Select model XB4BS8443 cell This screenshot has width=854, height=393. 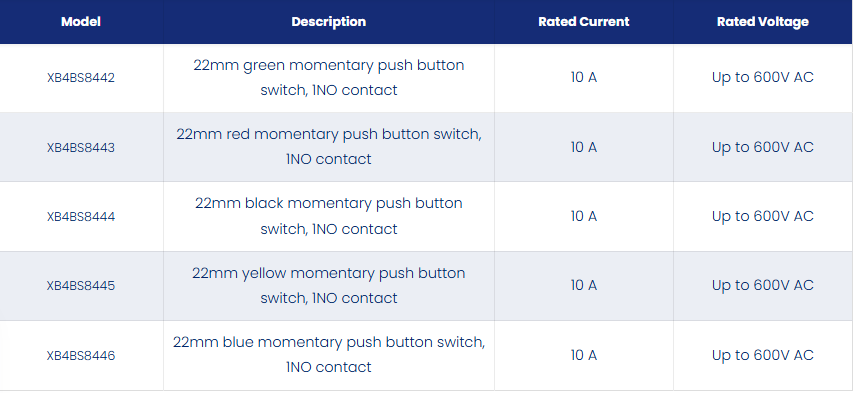(81, 148)
